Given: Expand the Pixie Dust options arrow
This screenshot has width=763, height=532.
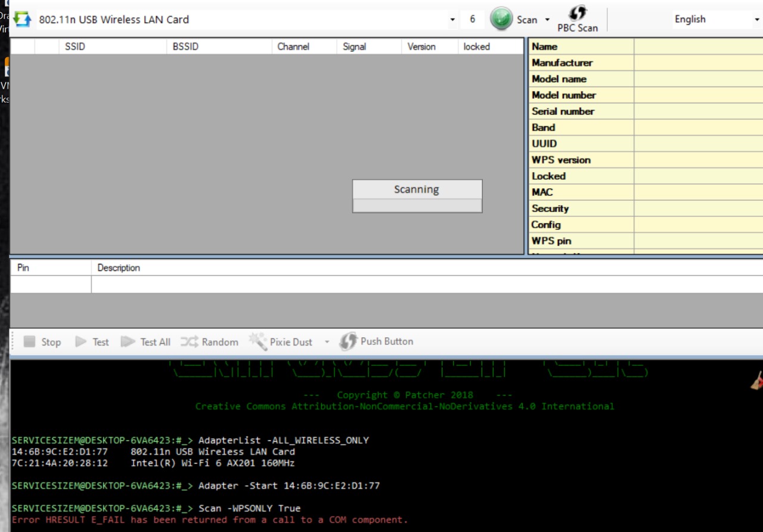Looking at the screenshot, I should [x=327, y=342].
